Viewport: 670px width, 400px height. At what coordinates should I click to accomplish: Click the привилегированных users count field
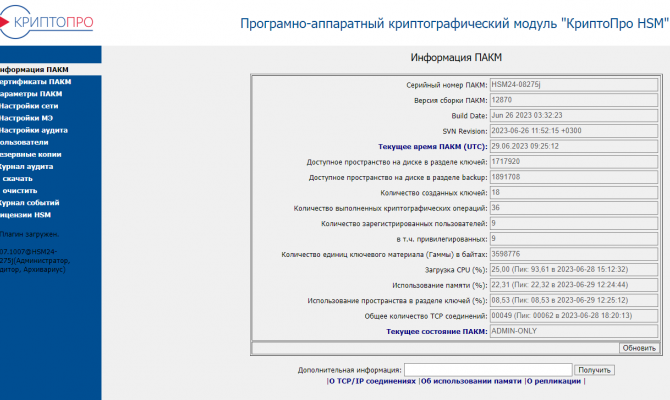pos(574,238)
